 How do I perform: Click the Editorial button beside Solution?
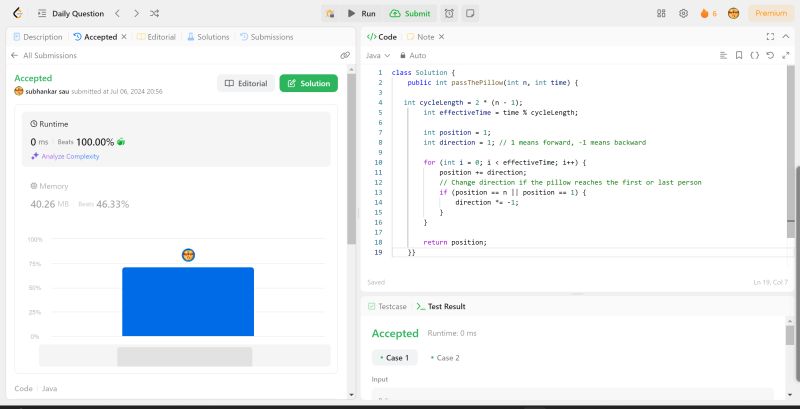pyautogui.click(x=246, y=83)
